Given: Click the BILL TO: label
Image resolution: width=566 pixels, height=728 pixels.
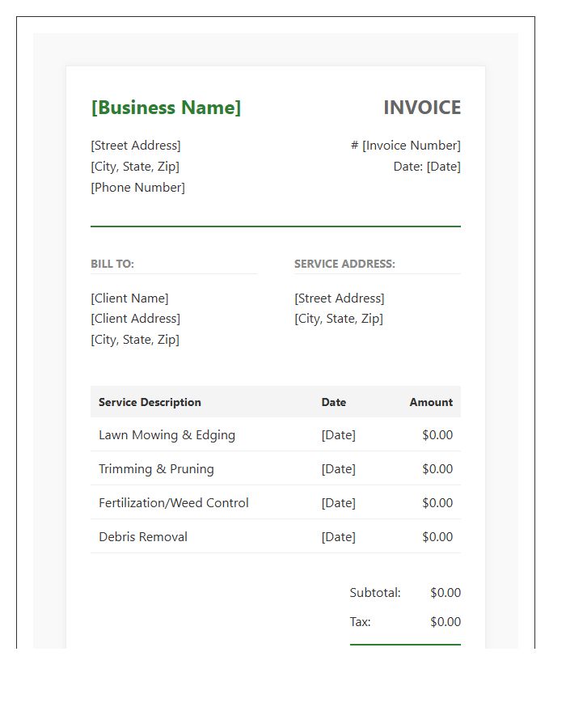Looking at the screenshot, I should [x=112, y=264].
